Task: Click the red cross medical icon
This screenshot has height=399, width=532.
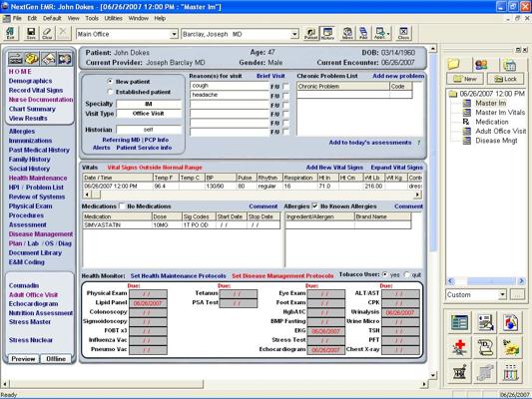Action: 459,347
